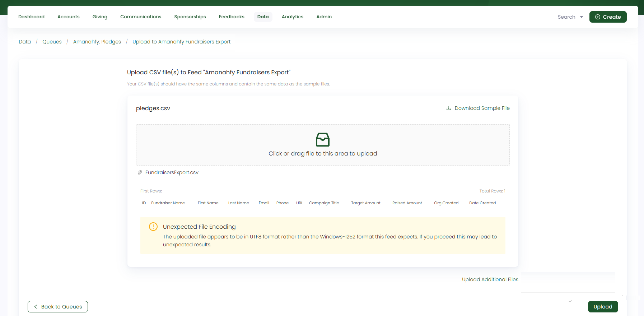Click the paperclip icon beside FundraisersExport.csv

(x=140, y=172)
